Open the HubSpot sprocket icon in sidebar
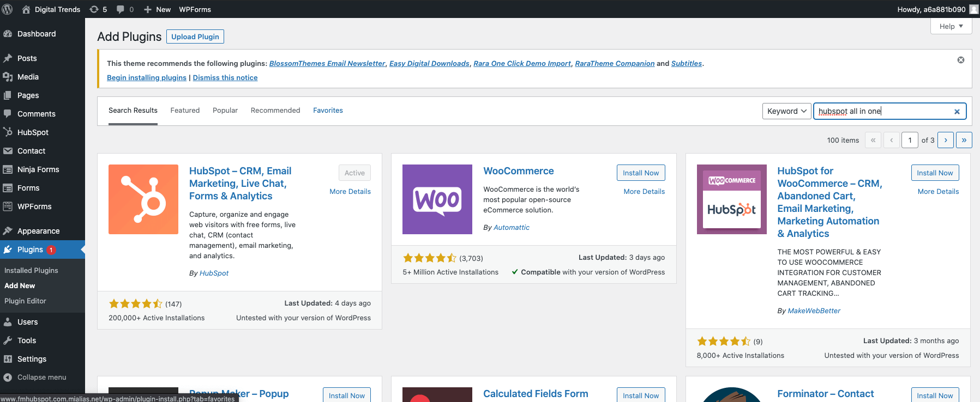980x402 pixels. [8, 132]
